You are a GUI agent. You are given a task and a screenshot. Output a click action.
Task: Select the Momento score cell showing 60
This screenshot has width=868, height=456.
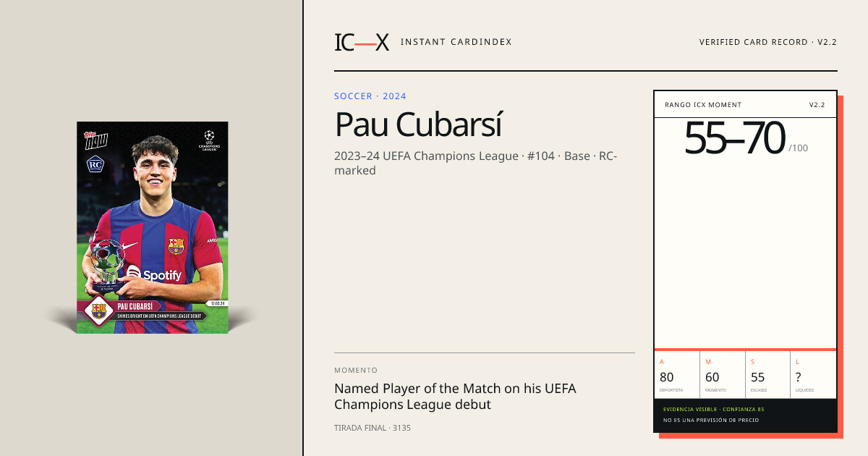pos(723,375)
